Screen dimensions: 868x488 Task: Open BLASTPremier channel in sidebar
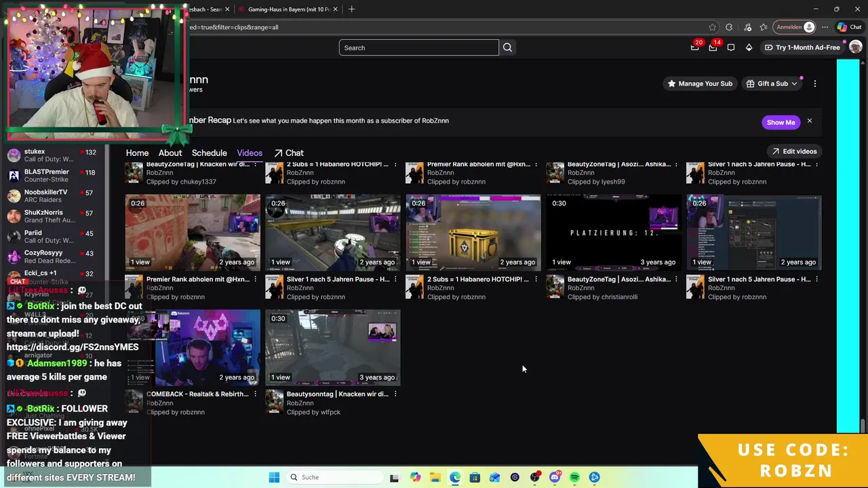pos(52,176)
